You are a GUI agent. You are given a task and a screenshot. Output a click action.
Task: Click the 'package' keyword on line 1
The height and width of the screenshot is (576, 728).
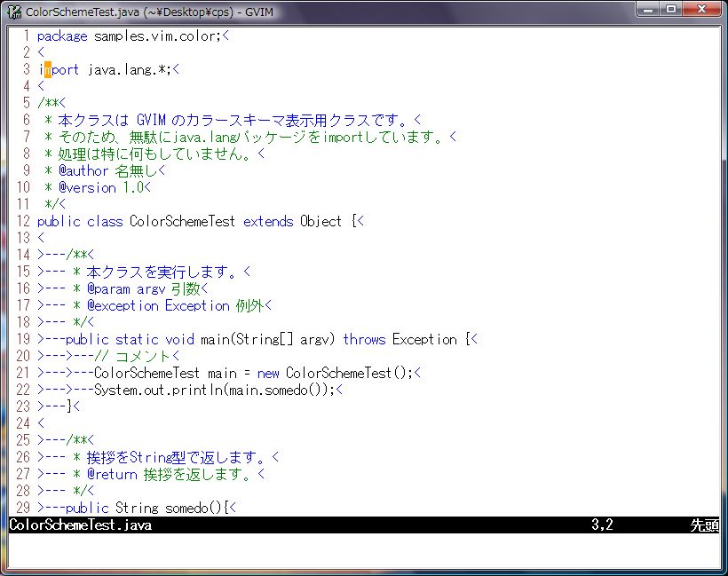coord(62,36)
